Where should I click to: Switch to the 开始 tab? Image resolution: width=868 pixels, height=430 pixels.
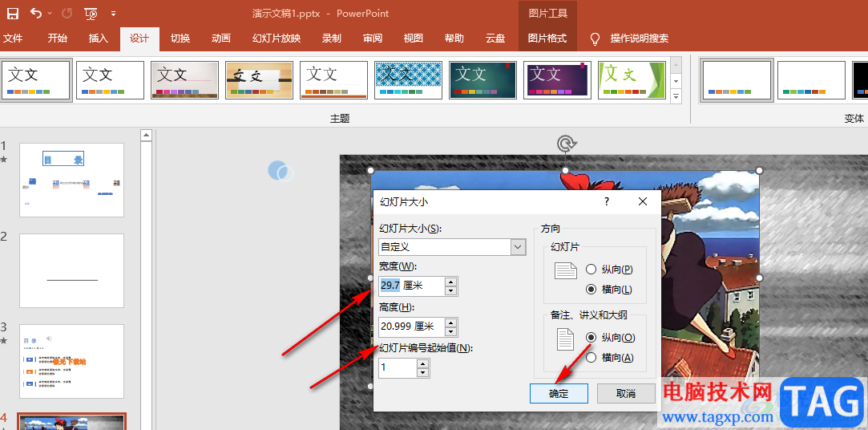(57, 39)
